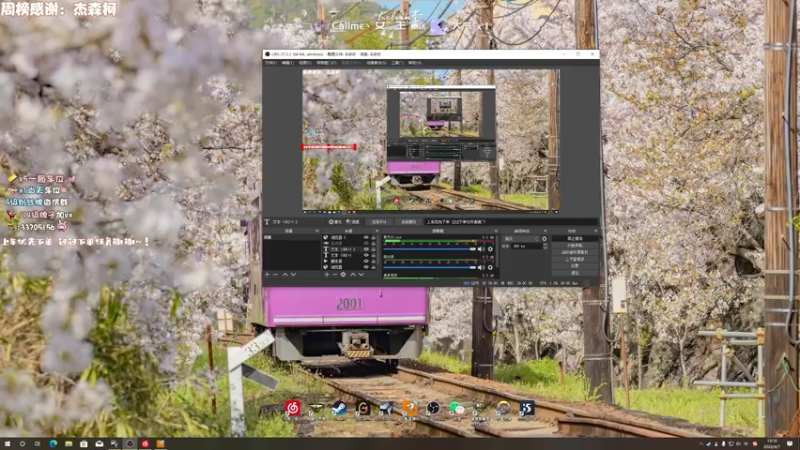This screenshot has width=800, height=450.
Task: Open Steam desktop shortcut
Action: [x=339, y=408]
